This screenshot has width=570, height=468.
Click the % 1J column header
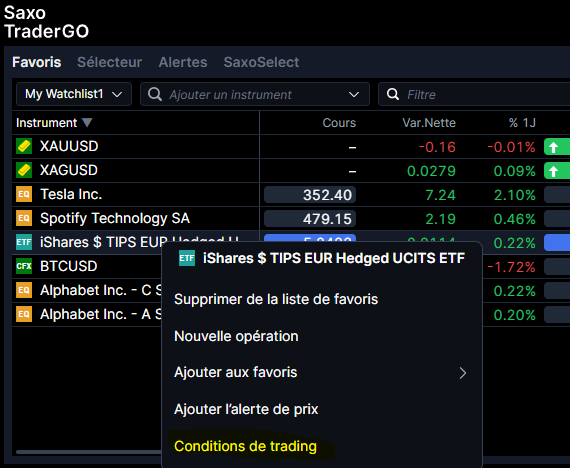[522, 123]
